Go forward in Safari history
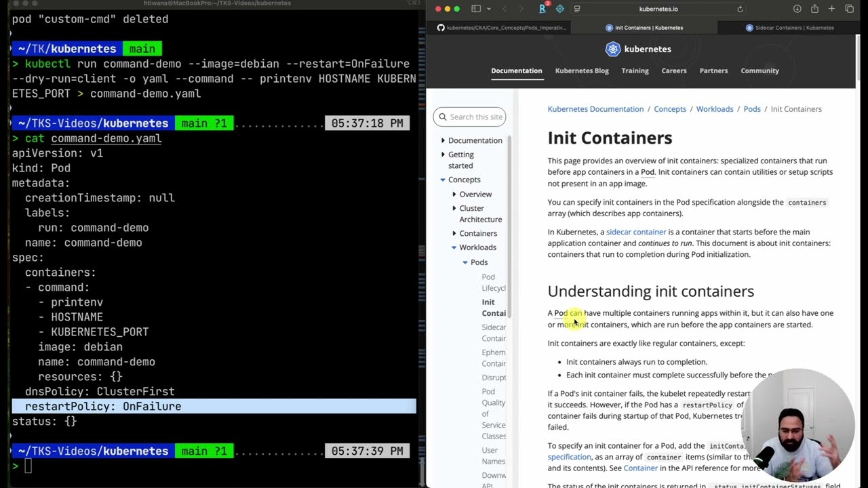The height and width of the screenshot is (488, 868). pos(521,9)
